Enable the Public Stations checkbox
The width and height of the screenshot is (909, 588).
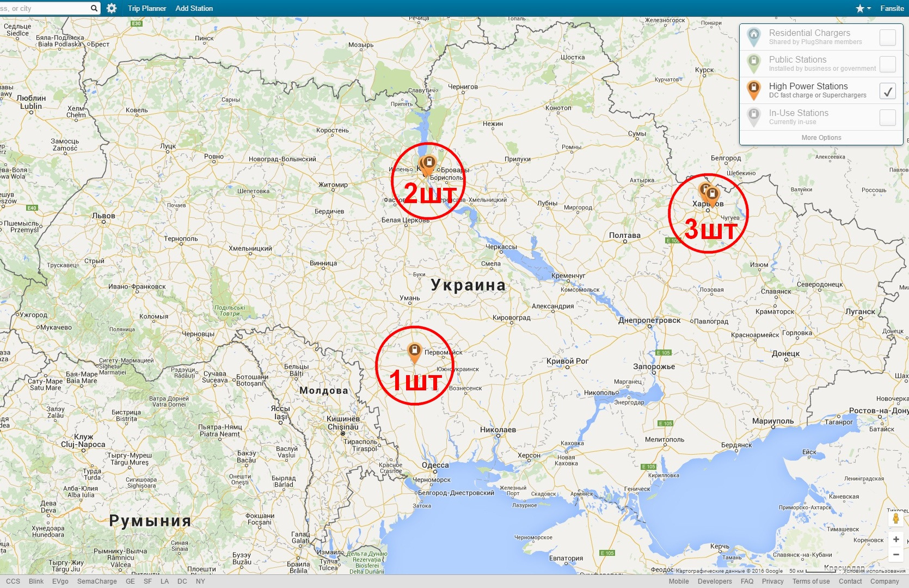(887, 64)
